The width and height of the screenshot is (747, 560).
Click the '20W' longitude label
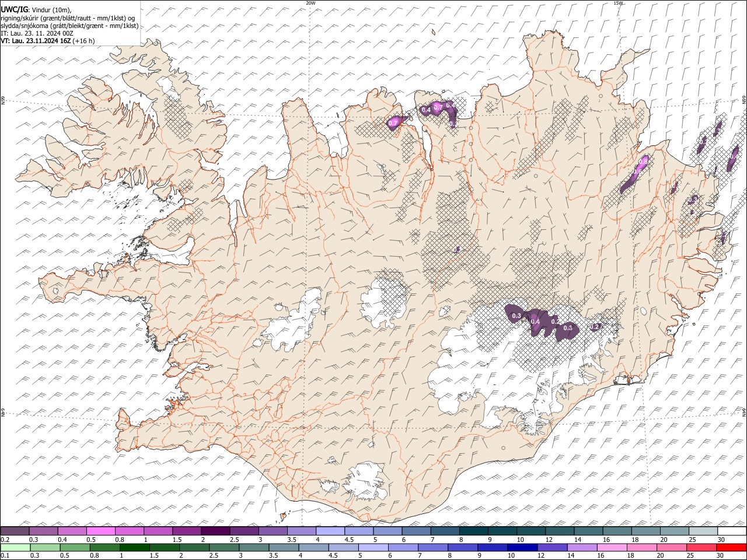pos(310,3)
